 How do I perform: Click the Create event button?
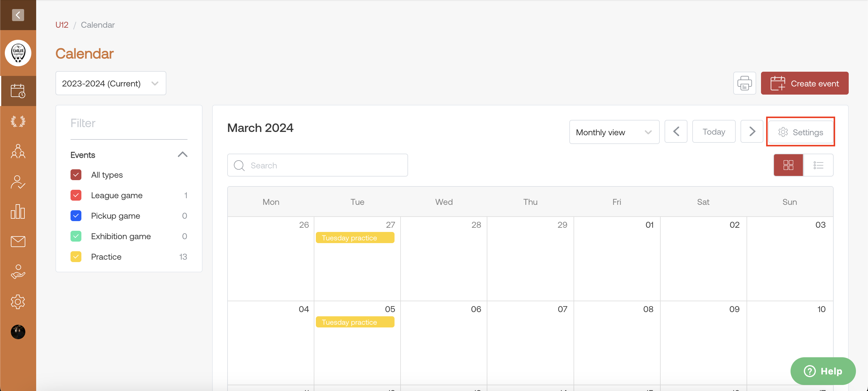point(804,83)
